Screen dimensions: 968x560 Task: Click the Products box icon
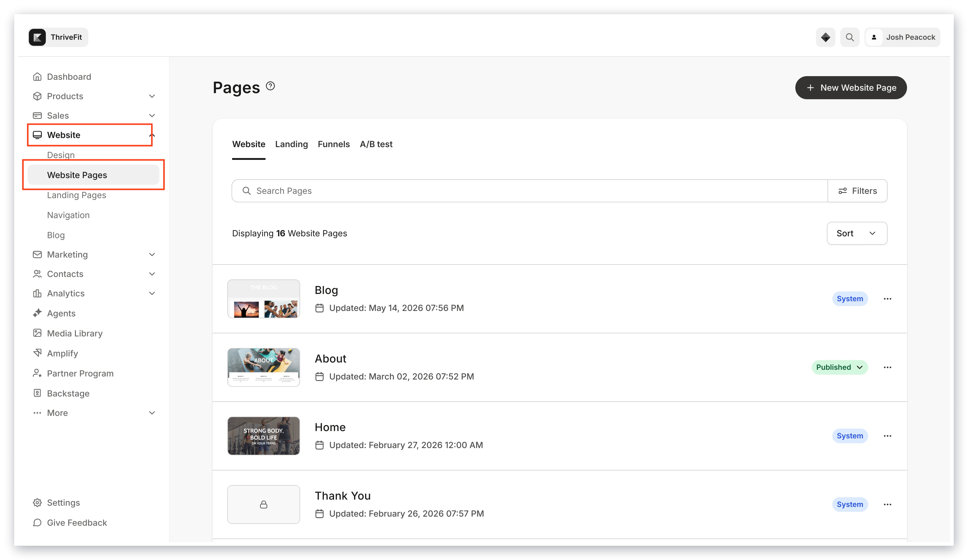[37, 96]
